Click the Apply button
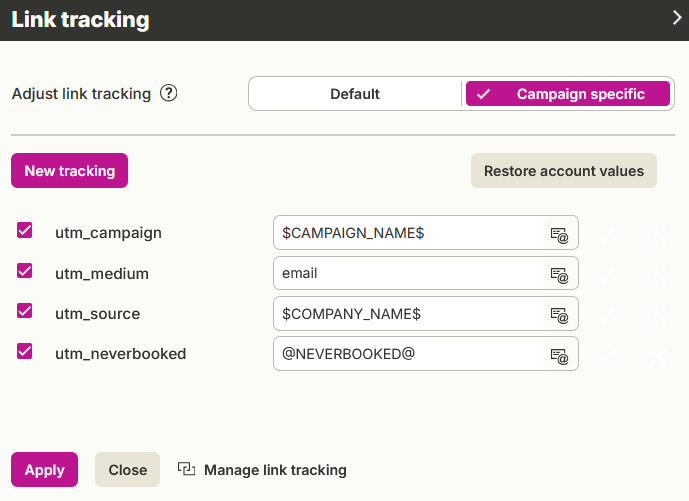This screenshot has height=501, width=689. click(x=44, y=469)
